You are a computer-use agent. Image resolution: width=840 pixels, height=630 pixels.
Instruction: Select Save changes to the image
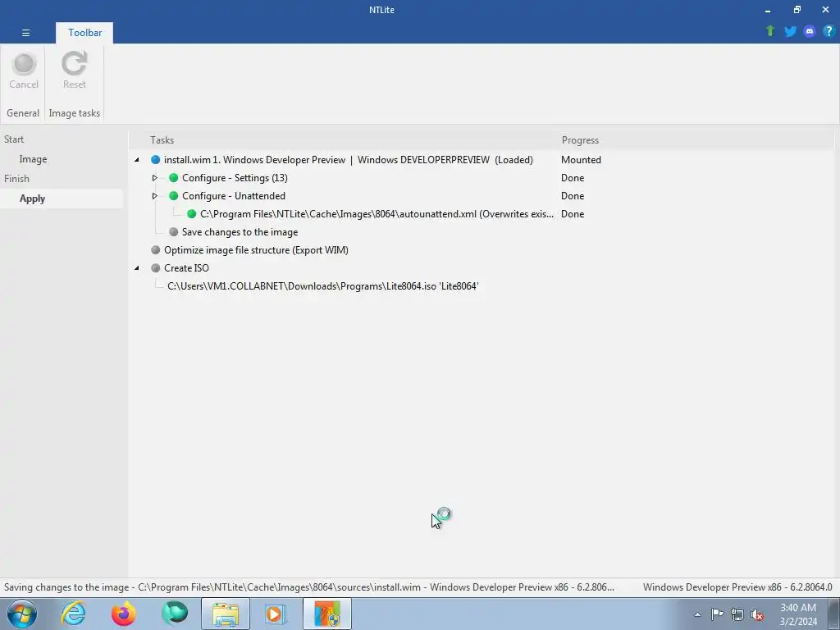(240, 232)
